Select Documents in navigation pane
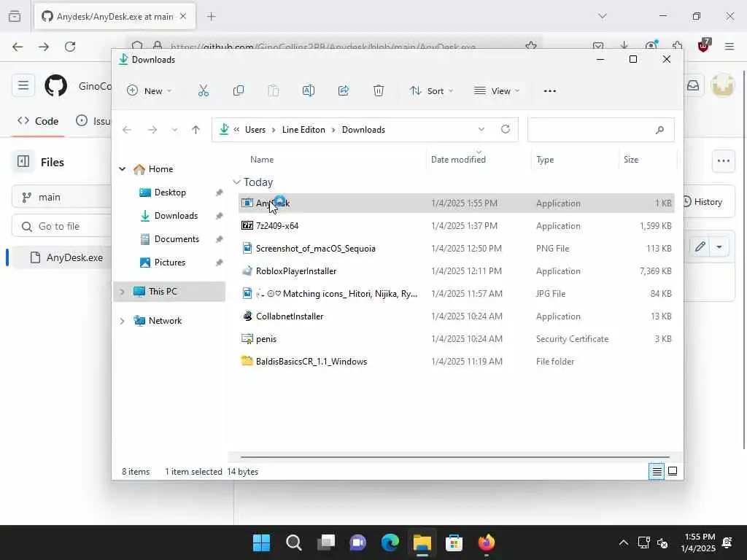Viewport: 747px width, 560px height. coord(177,239)
